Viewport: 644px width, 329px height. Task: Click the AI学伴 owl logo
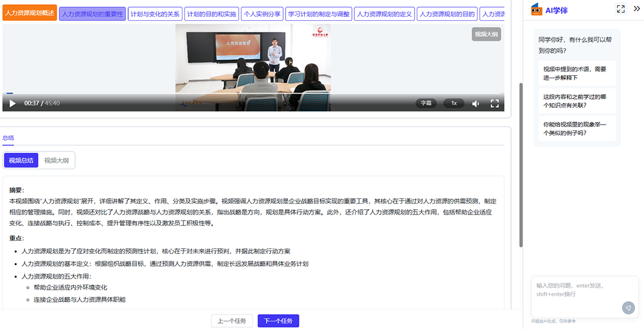[537, 10]
